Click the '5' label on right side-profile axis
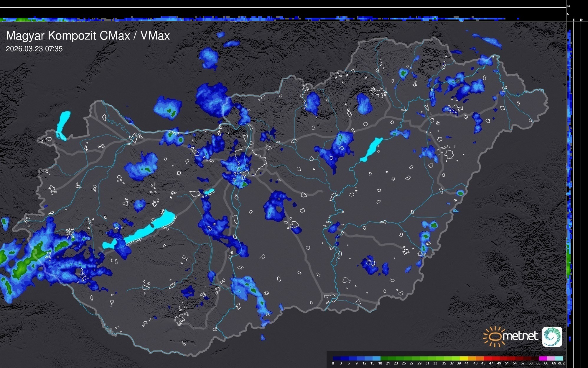The image size is (588, 368). (574, 20)
